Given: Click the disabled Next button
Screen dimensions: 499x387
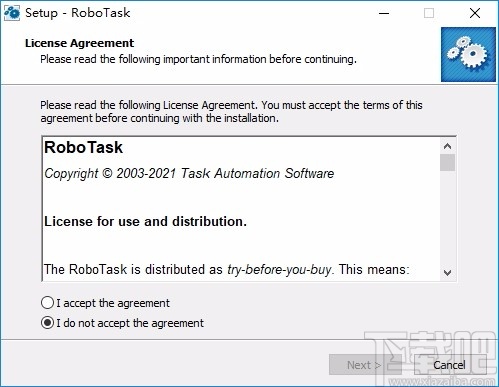Looking at the screenshot, I should 364,365.
